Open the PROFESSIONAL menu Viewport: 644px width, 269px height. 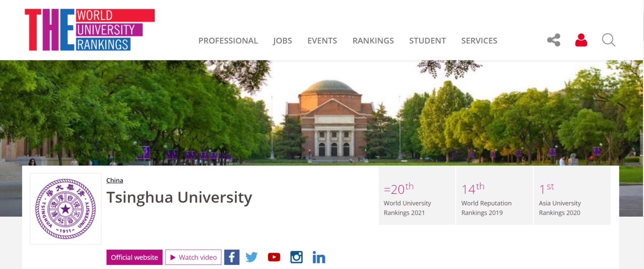(x=228, y=41)
